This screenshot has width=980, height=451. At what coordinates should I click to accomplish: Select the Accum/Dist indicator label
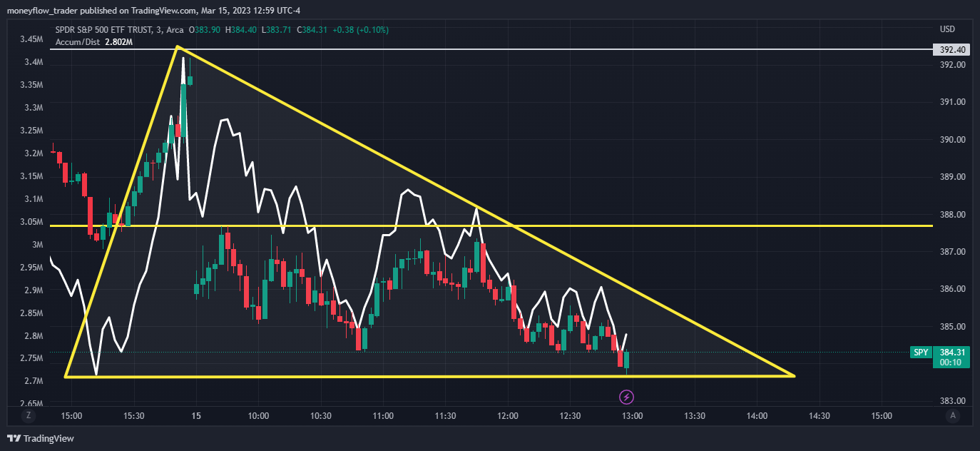point(77,43)
